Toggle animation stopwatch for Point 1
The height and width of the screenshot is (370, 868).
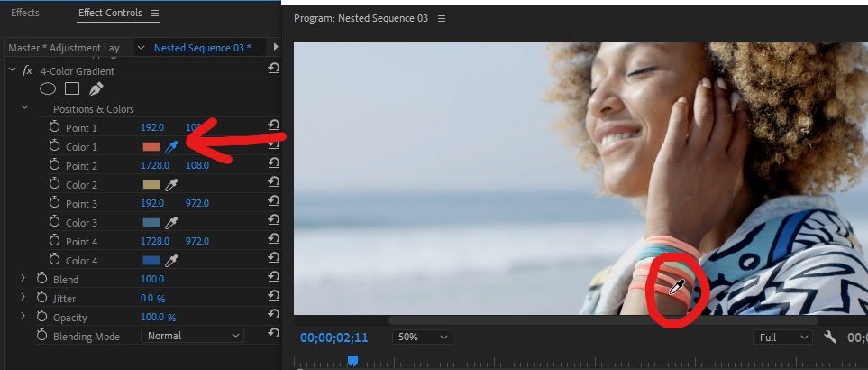(54, 127)
